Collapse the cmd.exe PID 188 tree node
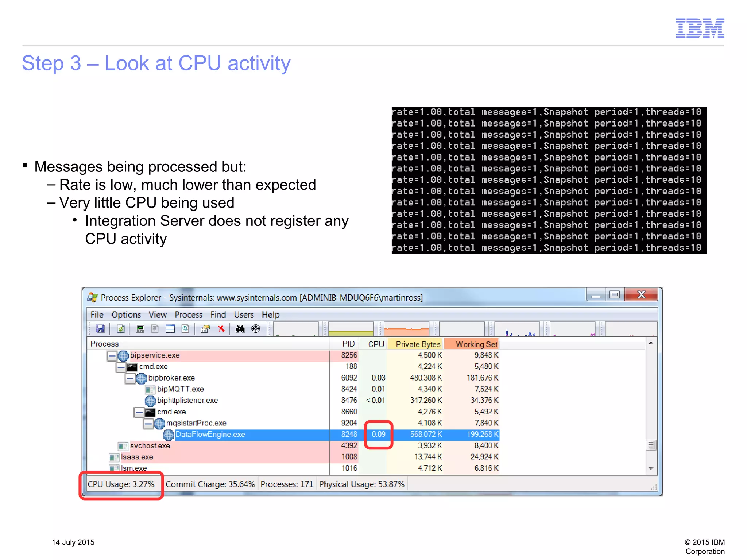The height and width of the screenshot is (560, 747). click(121, 367)
